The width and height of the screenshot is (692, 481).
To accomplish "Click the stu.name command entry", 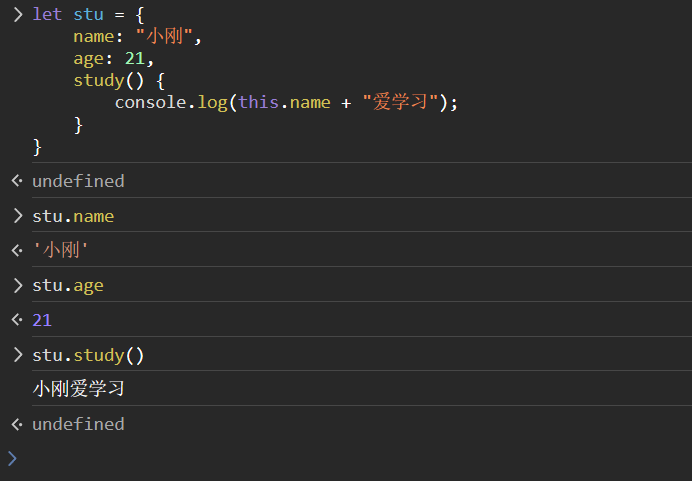I will (x=73, y=216).
